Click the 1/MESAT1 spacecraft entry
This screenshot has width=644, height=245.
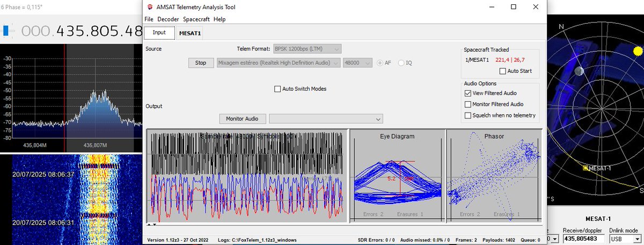(477, 60)
